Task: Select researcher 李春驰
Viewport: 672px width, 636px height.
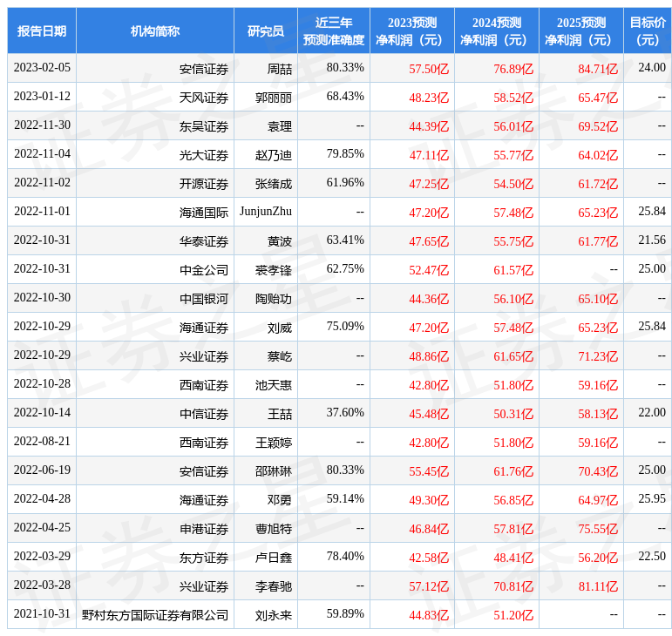Action: click(274, 585)
